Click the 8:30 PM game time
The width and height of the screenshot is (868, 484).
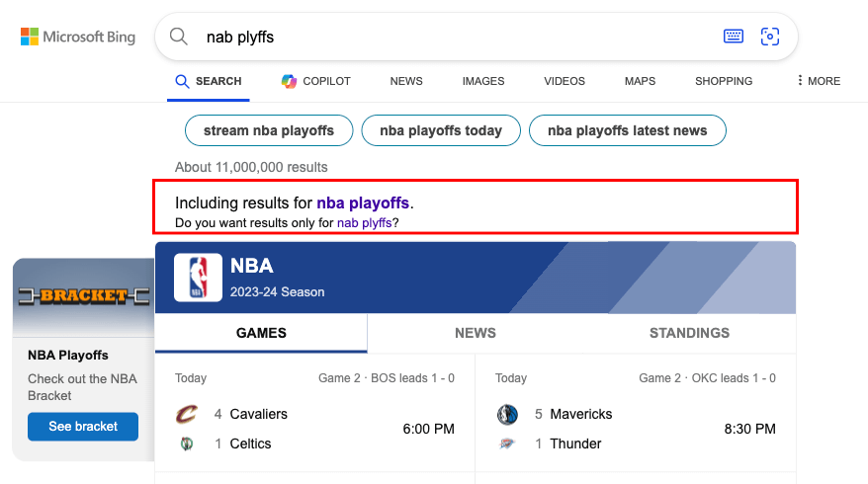(x=749, y=429)
